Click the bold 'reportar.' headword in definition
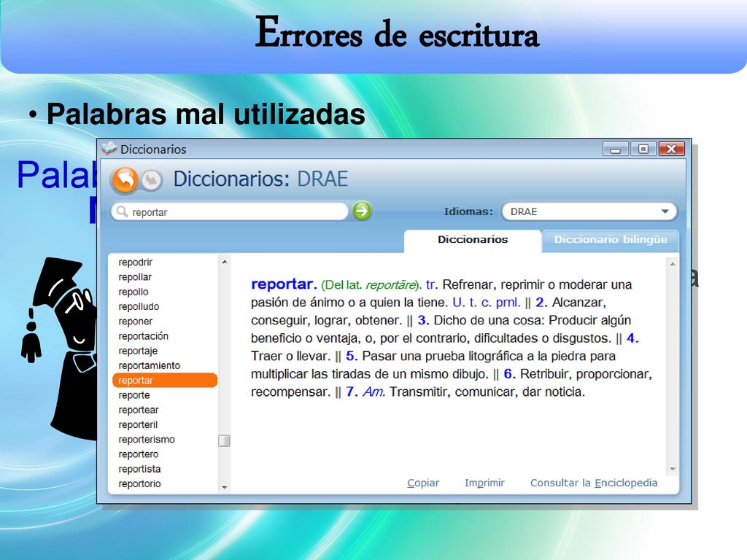 click(284, 284)
